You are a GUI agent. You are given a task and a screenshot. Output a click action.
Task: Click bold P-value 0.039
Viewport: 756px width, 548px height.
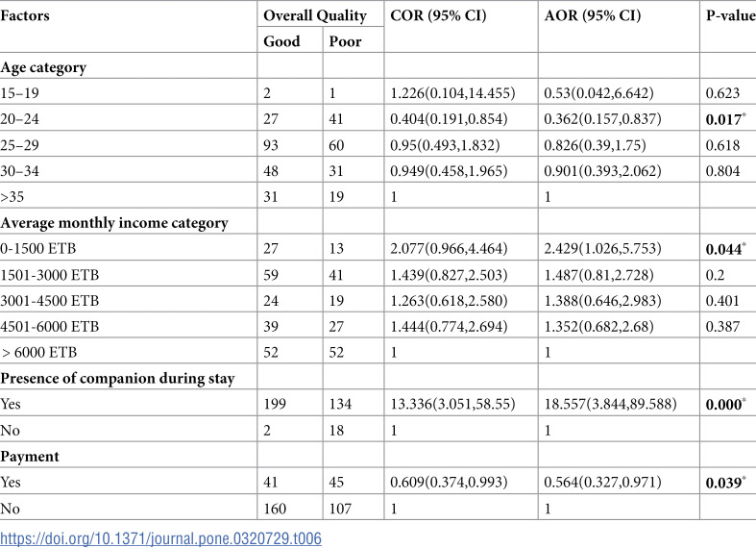tap(725, 483)
